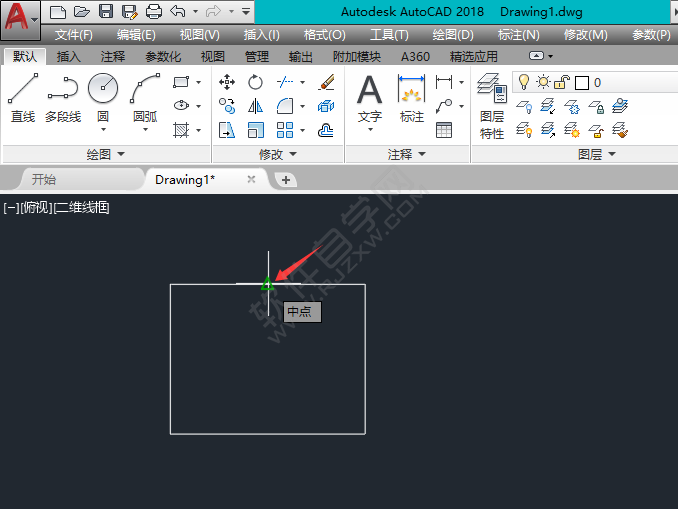Open the Format (格式) menu
This screenshot has height=509, width=678.
324,35
